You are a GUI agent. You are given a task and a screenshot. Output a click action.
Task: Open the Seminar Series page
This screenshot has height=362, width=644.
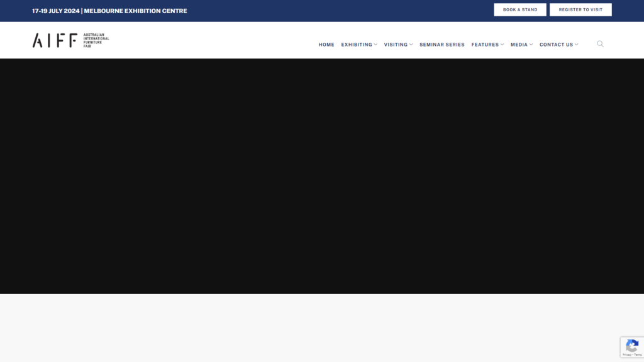[x=442, y=45]
